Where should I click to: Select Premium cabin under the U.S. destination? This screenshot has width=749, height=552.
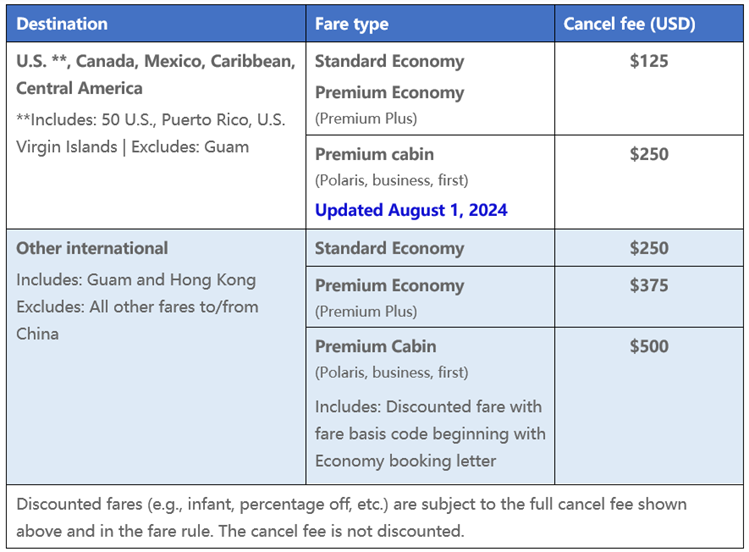tap(374, 154)
